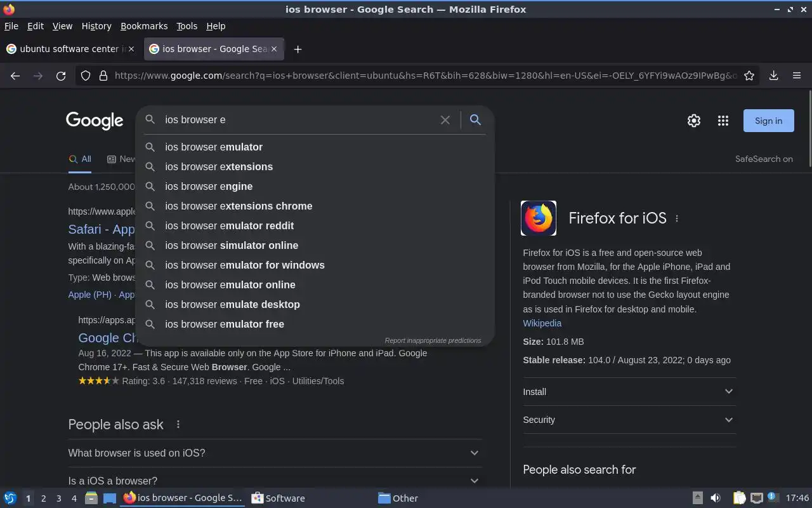
Task: Open tracking protection shield icon
Action: click(86, 76)
